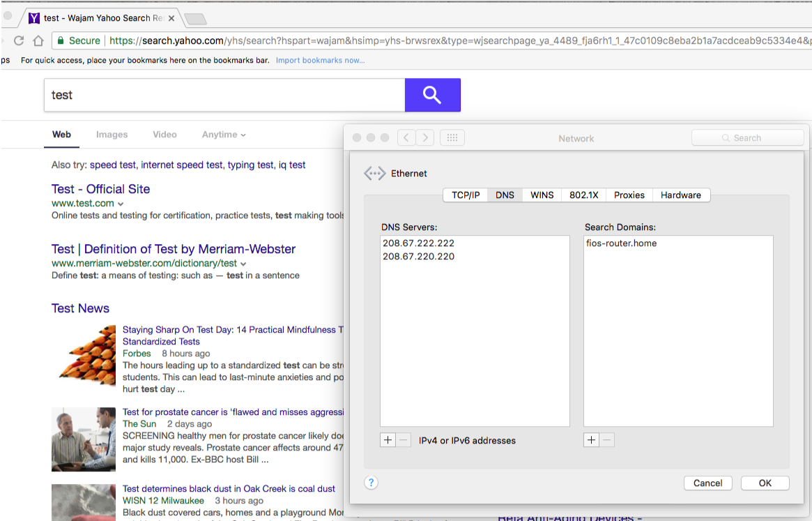This screenshot has width=812, height=521.
Task: Open help with question mark button
Action: tap(371, 483)
